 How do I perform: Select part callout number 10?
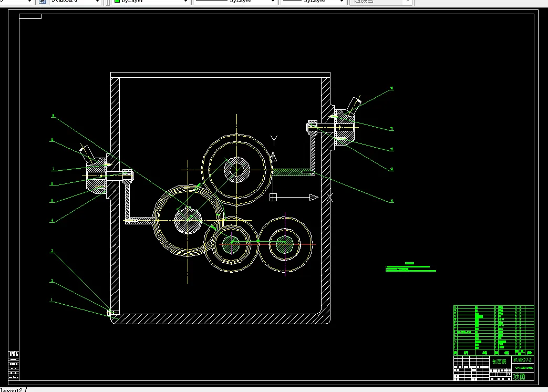pos(392,88)
